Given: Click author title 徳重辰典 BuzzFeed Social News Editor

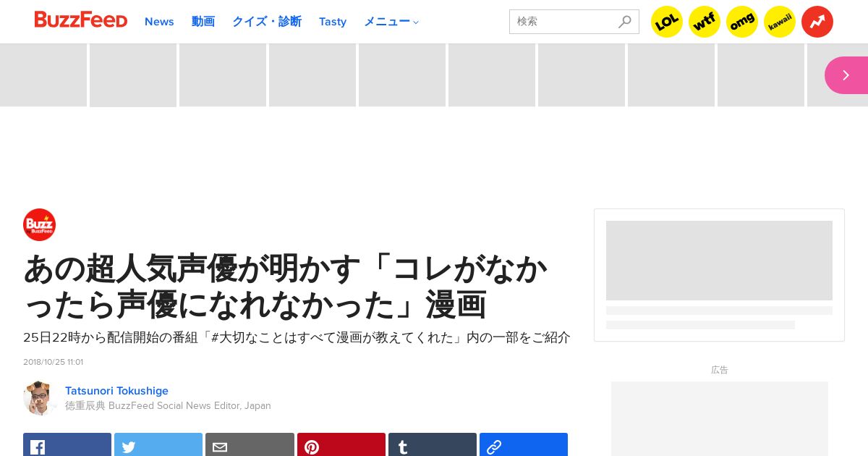Looking at the screenshot, I should tap(168, 406).
